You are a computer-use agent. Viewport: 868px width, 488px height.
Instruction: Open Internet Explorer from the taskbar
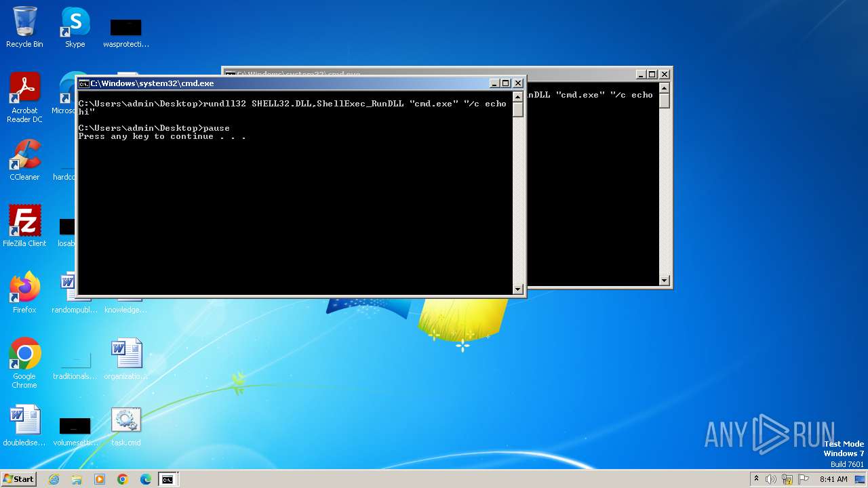coord(54,479)
